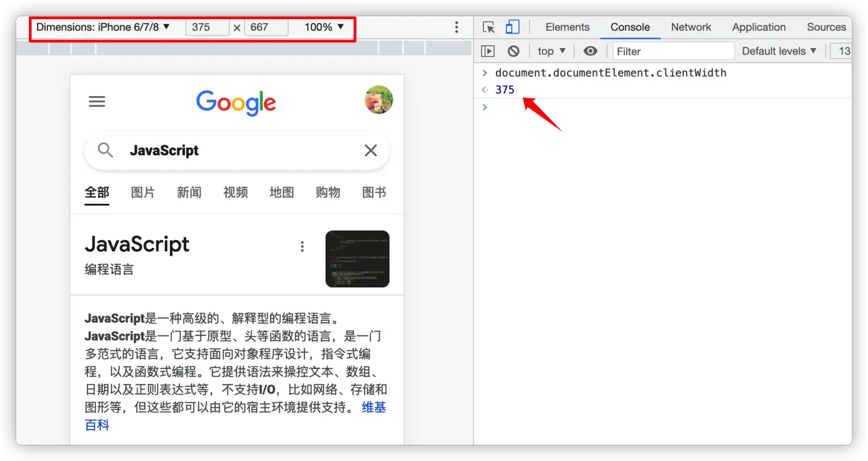Select the 地图 search tab
Screen dimensions: 868x461
pos(282,192)
